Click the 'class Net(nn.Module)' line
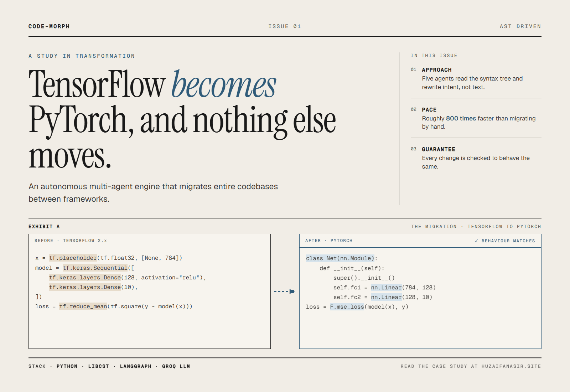Screen dimensions: 570x392 coord(342,258)
